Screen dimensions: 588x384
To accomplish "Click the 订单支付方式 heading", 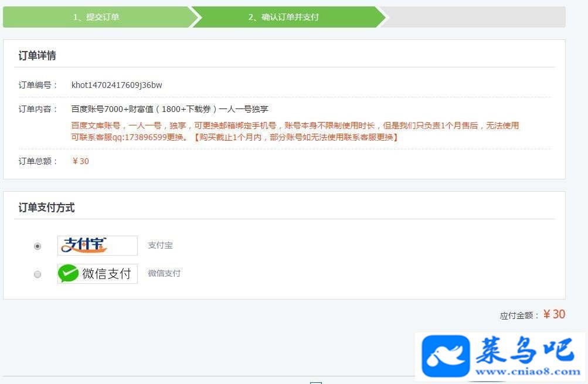I will 46,208.
